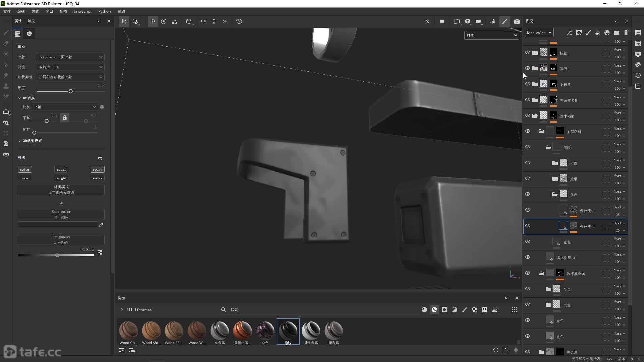Screen dimensions: 644x362
Task: Open material options menu icon in 材质 section
Action: 100,157
